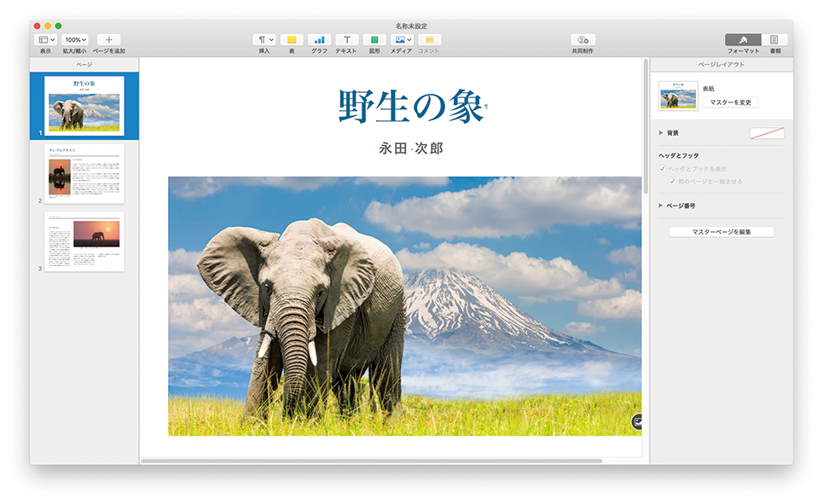The width and height of the screenshot is (823, 504).
Task: Expand the ページ番号 section
Action: (661, 206)
